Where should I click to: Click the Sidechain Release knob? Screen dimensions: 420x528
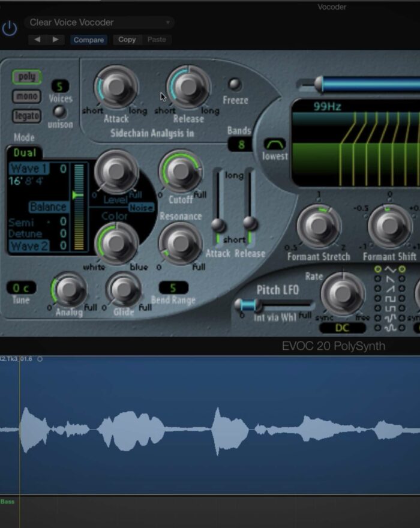click(x=188, y=87)
